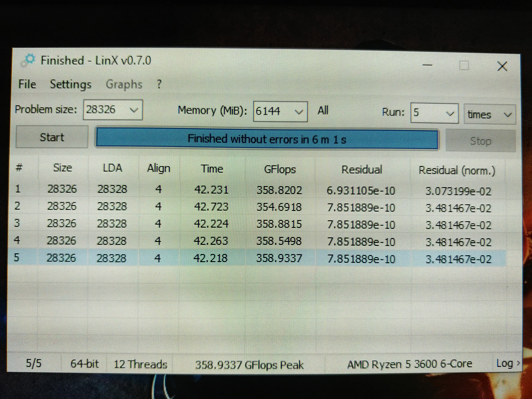Open the times unit dropdown
This screenshot has width=532, height=399.
pyautogui.click(x=507, y=115)
